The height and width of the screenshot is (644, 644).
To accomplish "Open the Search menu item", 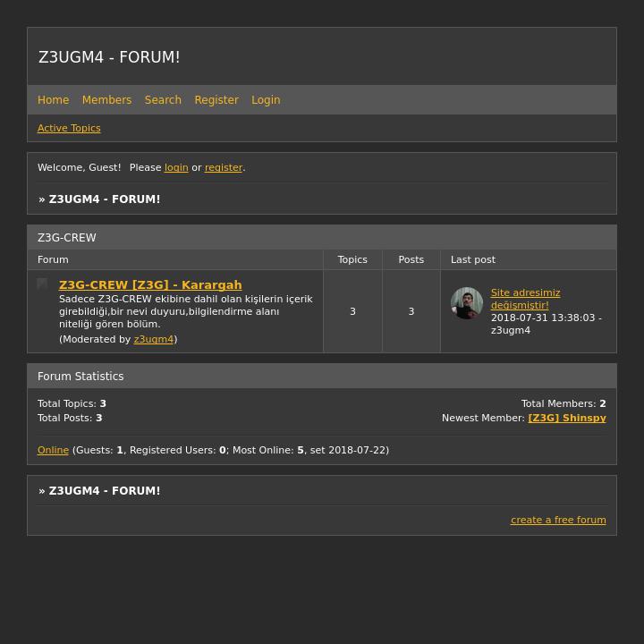I will (x=163, y=100).
